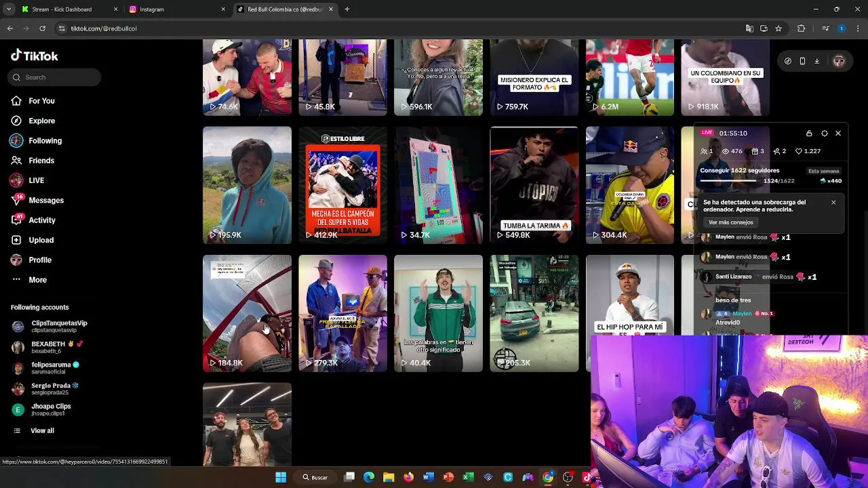Select the Red Bull Colombia tab
The height and width of the screenshot is (488, 868).
point(284,9)
